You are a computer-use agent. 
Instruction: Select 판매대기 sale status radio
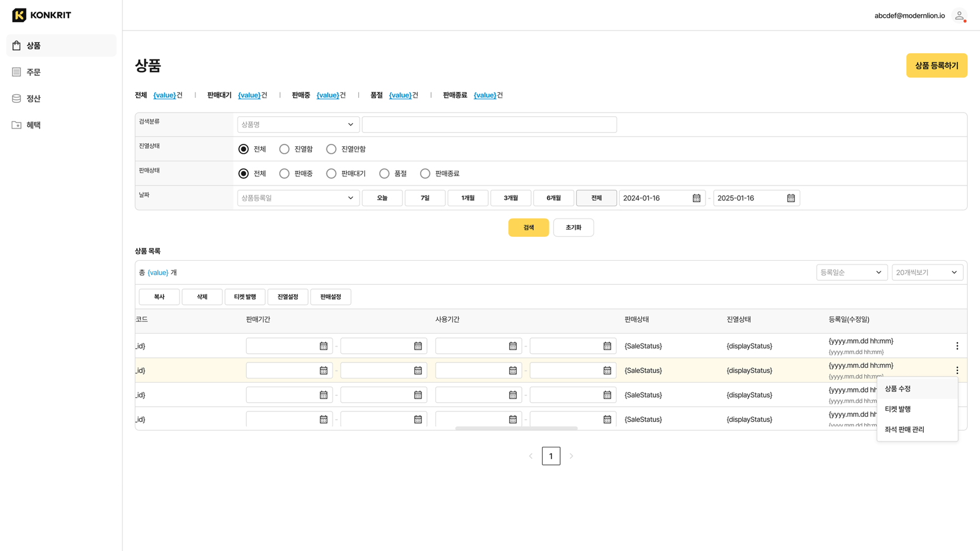(x=331, y=173)
